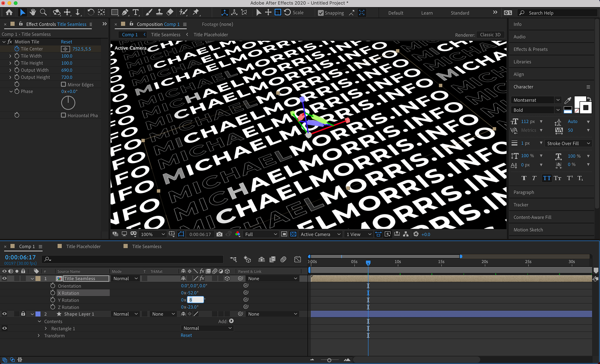600x364 pixels.
Task: Open the Effects & Presets panel
Action: point(530,49)
